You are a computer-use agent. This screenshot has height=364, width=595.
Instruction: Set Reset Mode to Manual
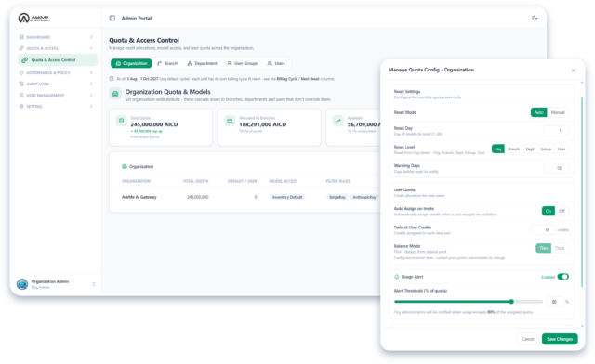(558, 112)
